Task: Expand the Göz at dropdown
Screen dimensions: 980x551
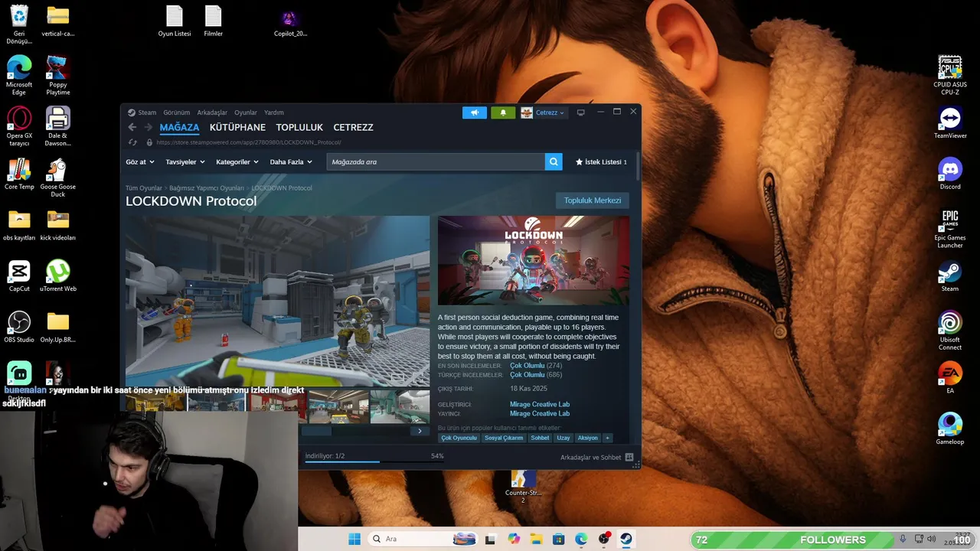Action: pyautogui.click(x=140, y=162)
